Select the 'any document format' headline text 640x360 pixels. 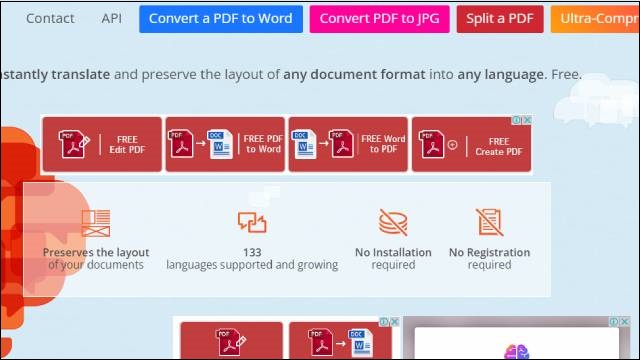(354, 75)
